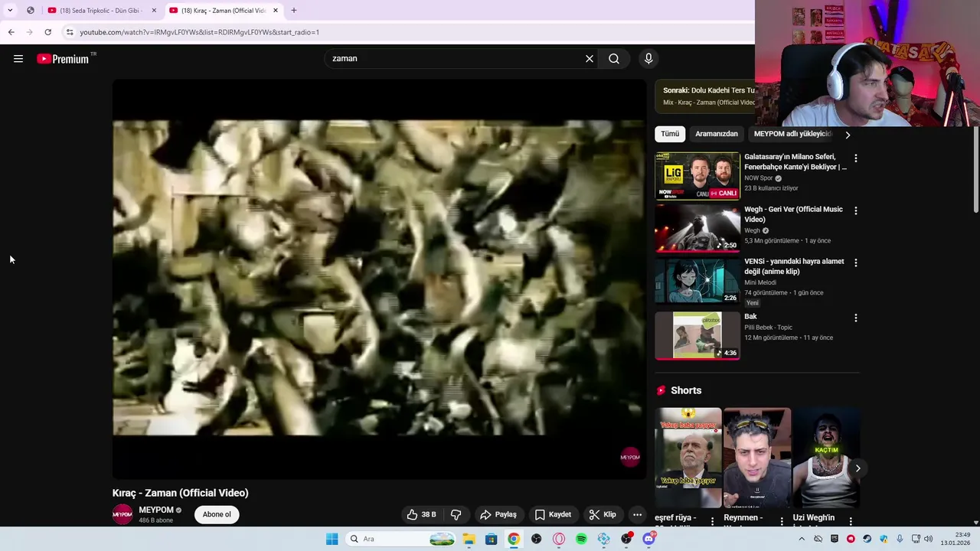Open File Explorer from taskbar
980x551 pixels.
[469, 539]
